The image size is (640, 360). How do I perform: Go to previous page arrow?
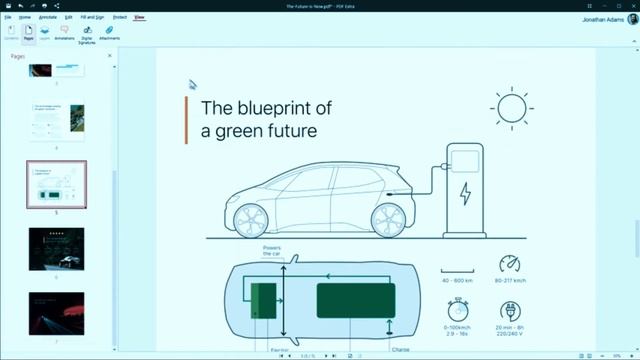tap(290, 356)
